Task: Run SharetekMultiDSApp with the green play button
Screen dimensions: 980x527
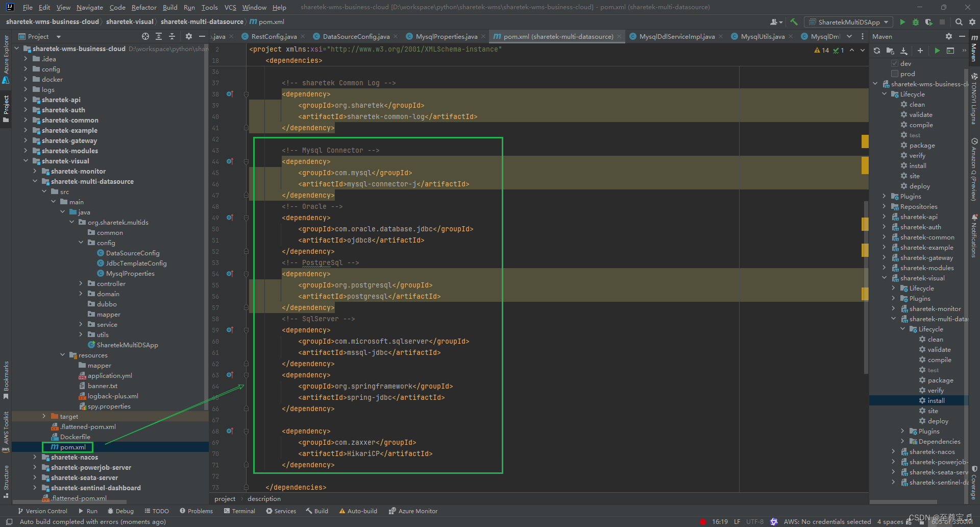Action: (902, 22)
